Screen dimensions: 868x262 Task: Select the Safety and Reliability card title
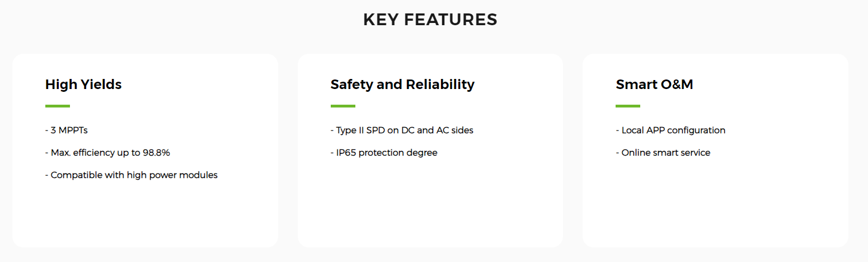(x=402, y=85)
